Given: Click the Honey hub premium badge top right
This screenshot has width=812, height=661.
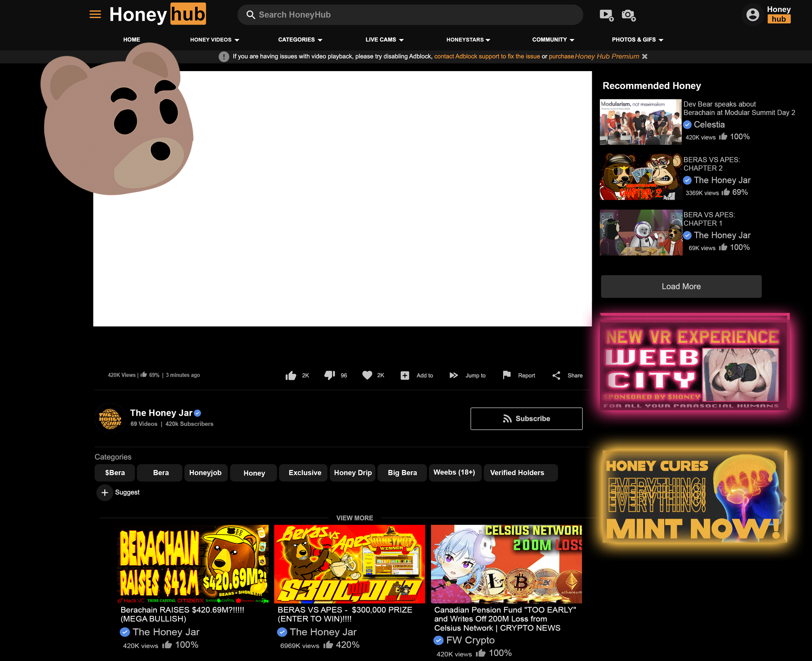Looking at the screenshot, I should [x=779, y=15].
